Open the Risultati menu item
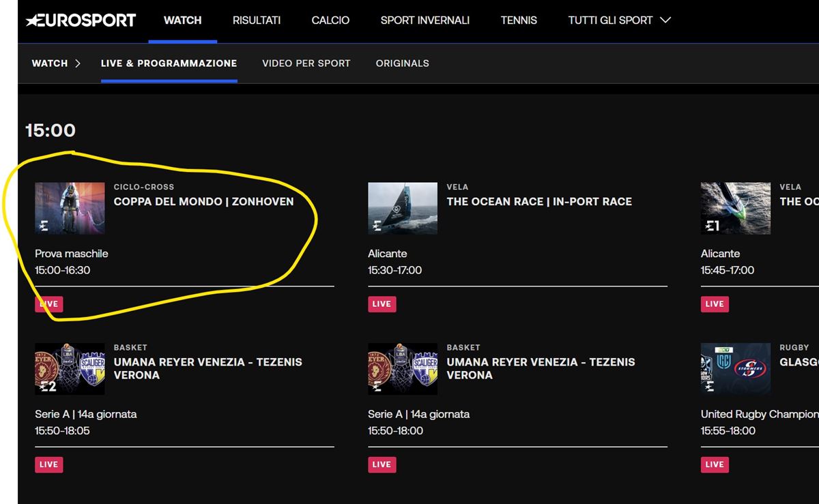 pos(257,20)
